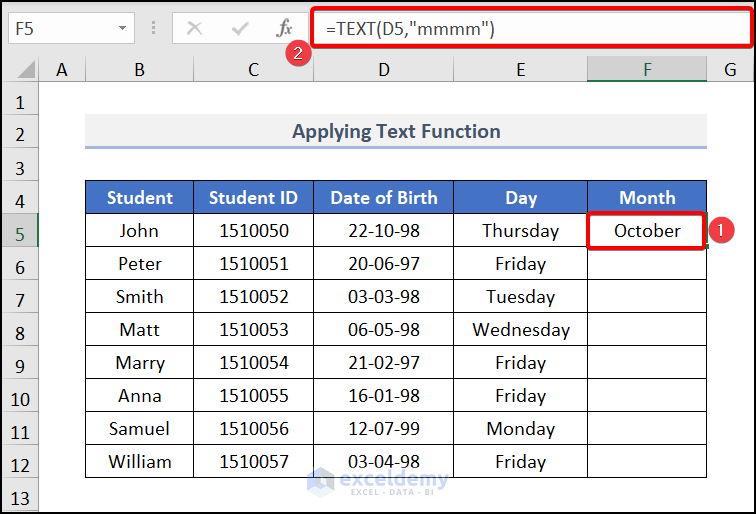Screen dimensions: 756x514
Task: Open the Name Box dropdown arrow
Action: click(x=122, y=29)
